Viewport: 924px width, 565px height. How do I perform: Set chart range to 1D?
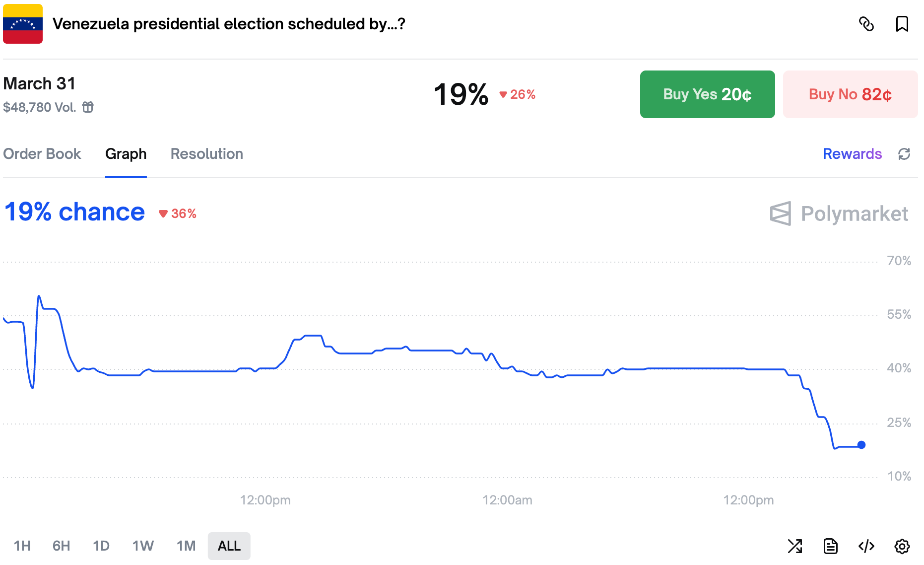(101, 546)
